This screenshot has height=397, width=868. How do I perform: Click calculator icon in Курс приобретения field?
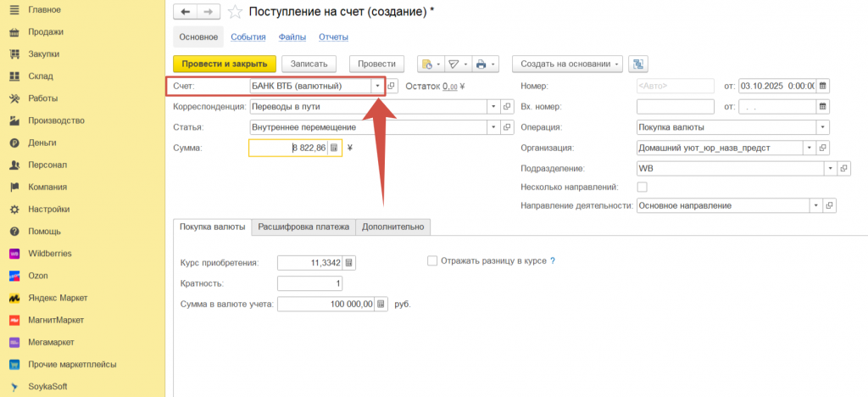point(348,262)
